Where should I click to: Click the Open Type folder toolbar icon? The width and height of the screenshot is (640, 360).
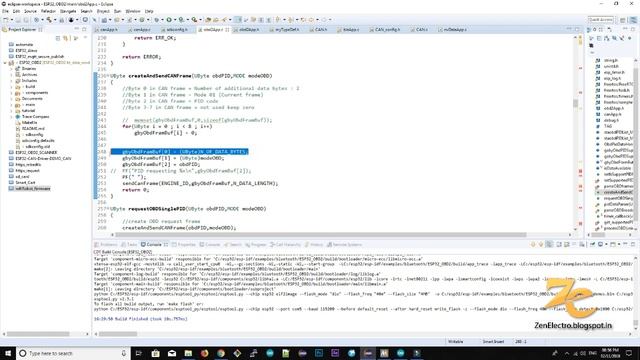pos(208,20)
